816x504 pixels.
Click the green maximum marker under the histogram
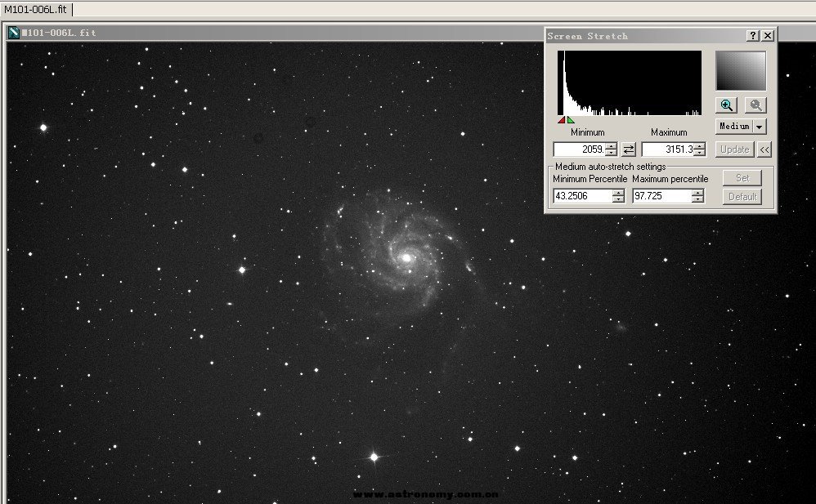pos(571,120)
